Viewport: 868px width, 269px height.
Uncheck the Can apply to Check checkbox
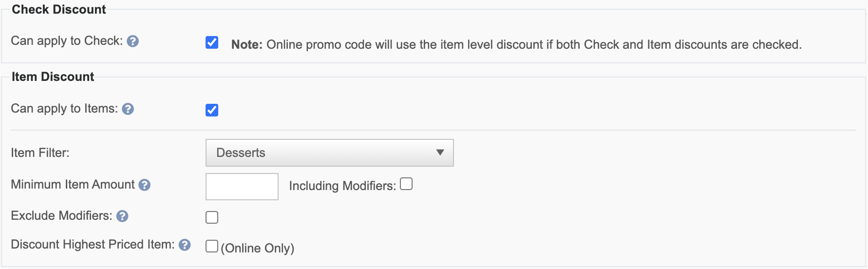click(x=212, y=42)
